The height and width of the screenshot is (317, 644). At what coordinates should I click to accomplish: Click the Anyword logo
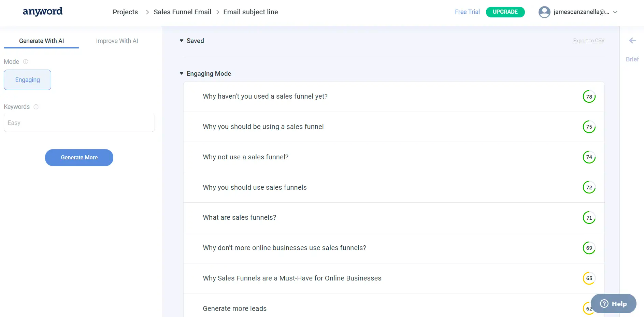(42, 12)
